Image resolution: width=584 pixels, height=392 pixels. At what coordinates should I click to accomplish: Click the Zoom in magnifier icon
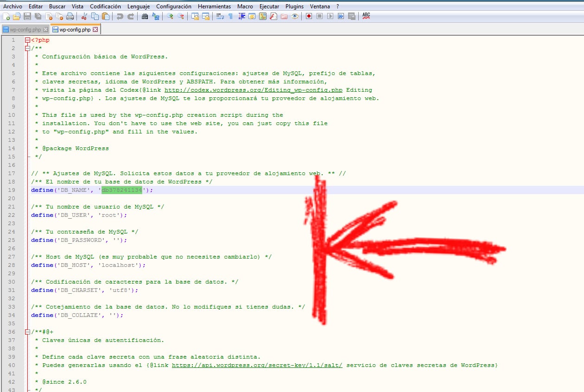coord(170,16)
